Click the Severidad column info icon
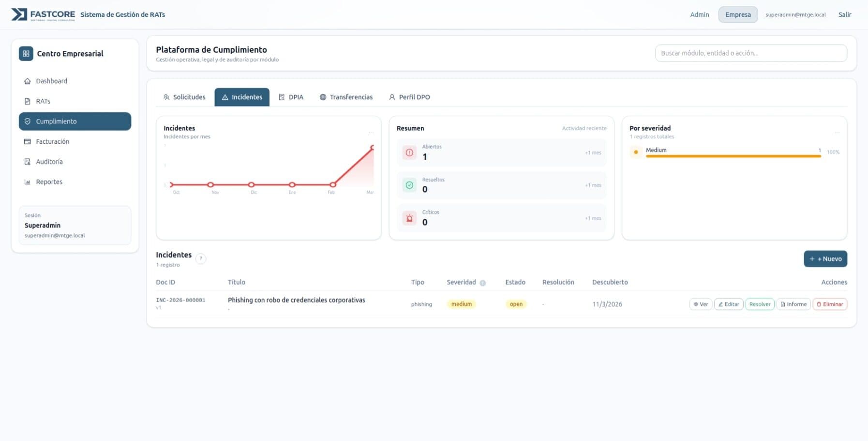 [x=482, y=283]
